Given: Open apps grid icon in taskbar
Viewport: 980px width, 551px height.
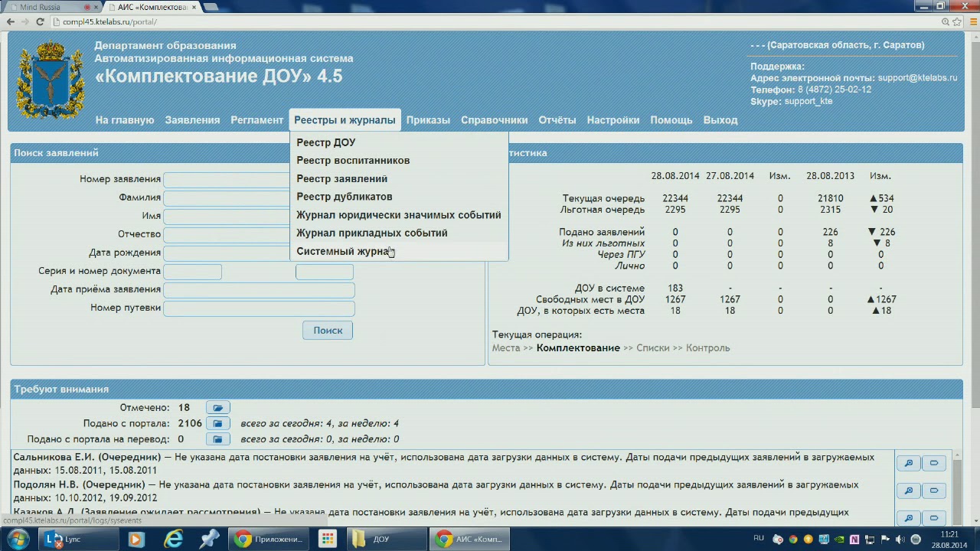Looking at the screenshot, I should click(327, 539).
